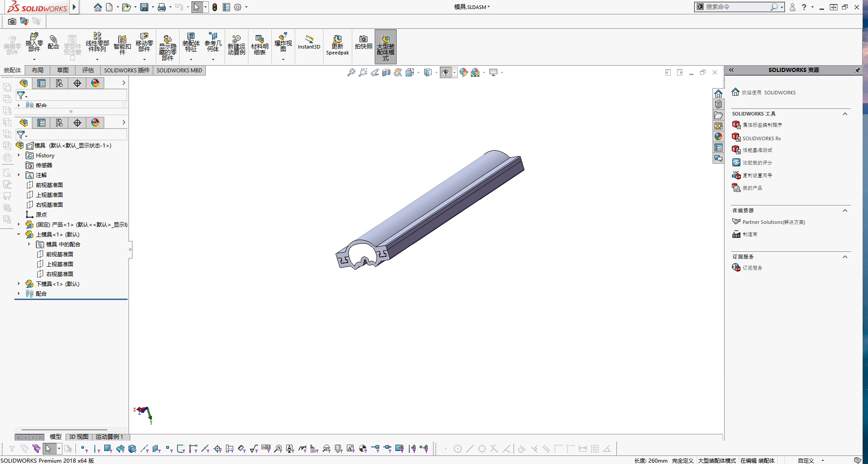Select the 原点 origin item
The width and height of the screenshot is (868, 464).
pyautogui.click(x=41, y=214)
